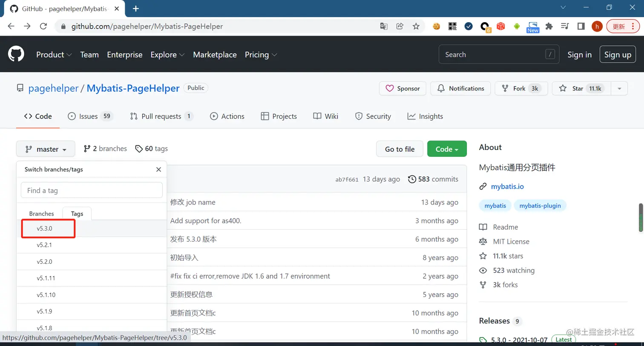Choose tag v5.2.0 from list
Screen dimensions: 644x346
[92, 262]
